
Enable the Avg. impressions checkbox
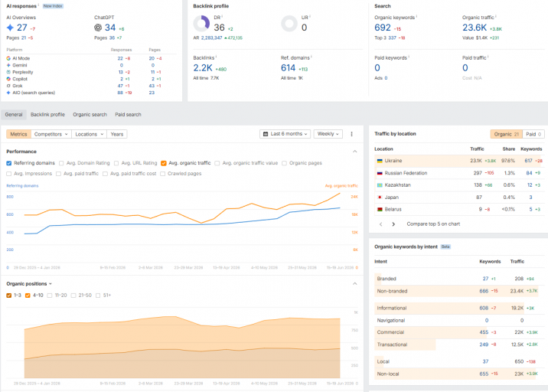9,174
